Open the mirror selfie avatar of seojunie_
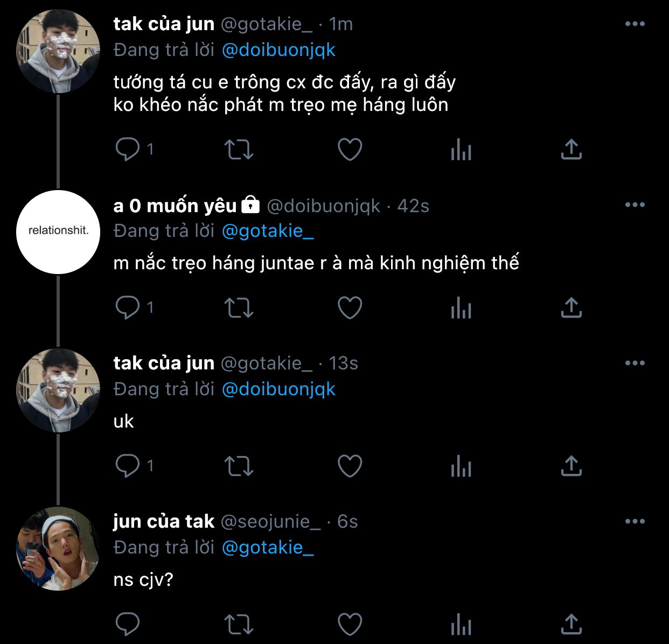 tap(58, 548)
